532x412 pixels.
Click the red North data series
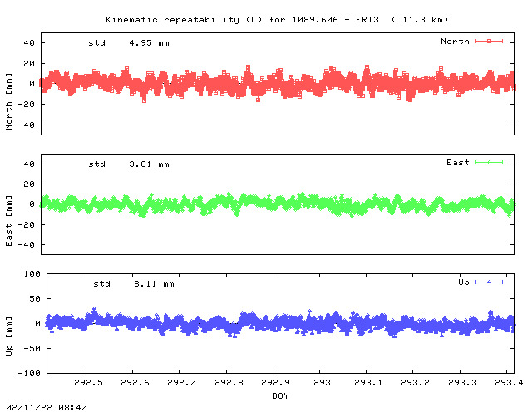point(278,84)
